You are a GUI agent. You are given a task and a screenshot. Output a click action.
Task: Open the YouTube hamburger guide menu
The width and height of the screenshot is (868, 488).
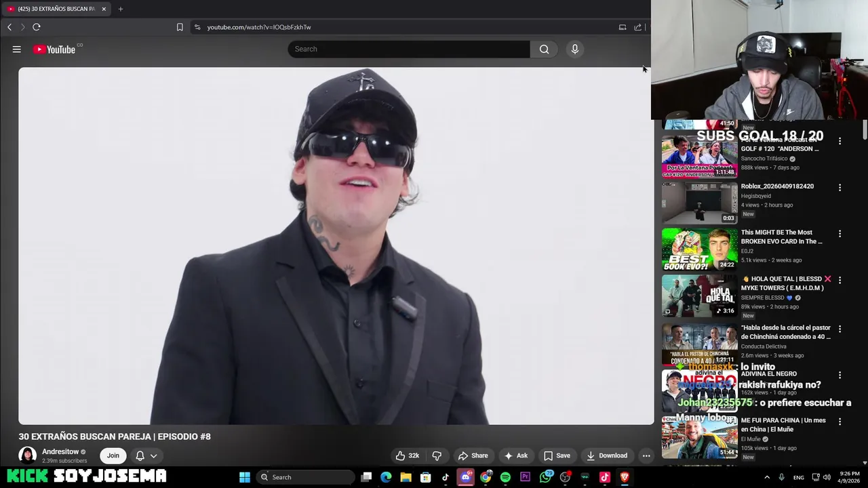click(x=17, y=49)
